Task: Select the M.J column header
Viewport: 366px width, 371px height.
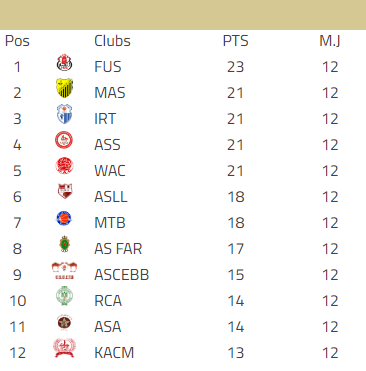Action: (330, 41)
